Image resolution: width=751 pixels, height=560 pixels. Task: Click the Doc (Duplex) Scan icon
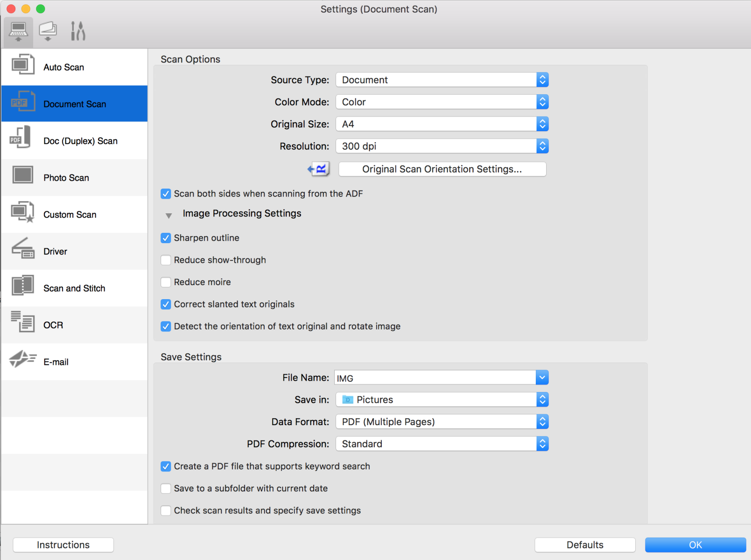click(20, 137)
